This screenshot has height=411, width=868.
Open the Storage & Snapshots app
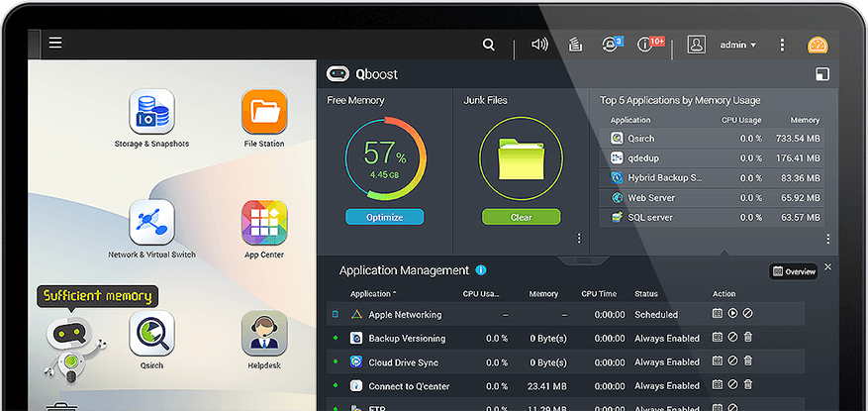(x=151, y=113)
